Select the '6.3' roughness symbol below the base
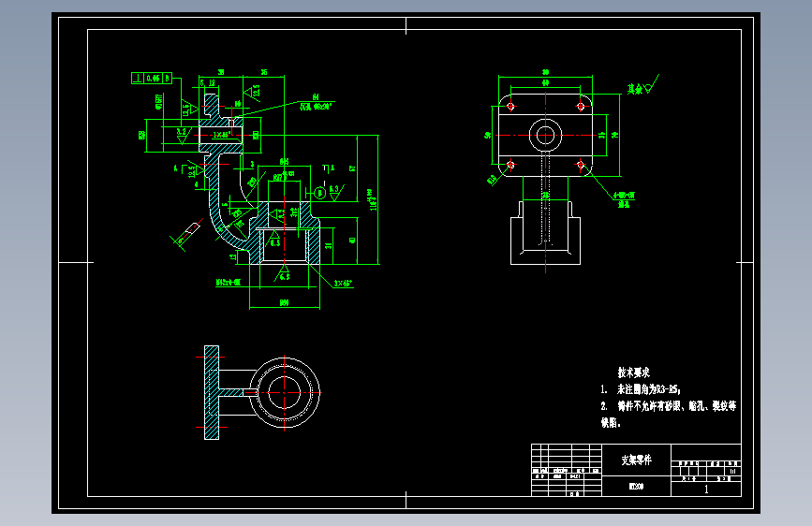Image resolution: width=812 pixels, height=526 pixels. 284,273
